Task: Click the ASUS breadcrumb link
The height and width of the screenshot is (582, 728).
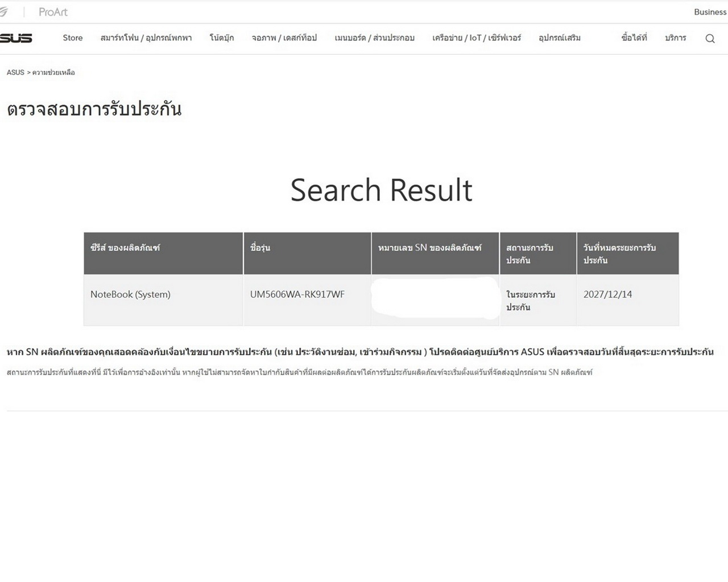Action: (15, 73)
